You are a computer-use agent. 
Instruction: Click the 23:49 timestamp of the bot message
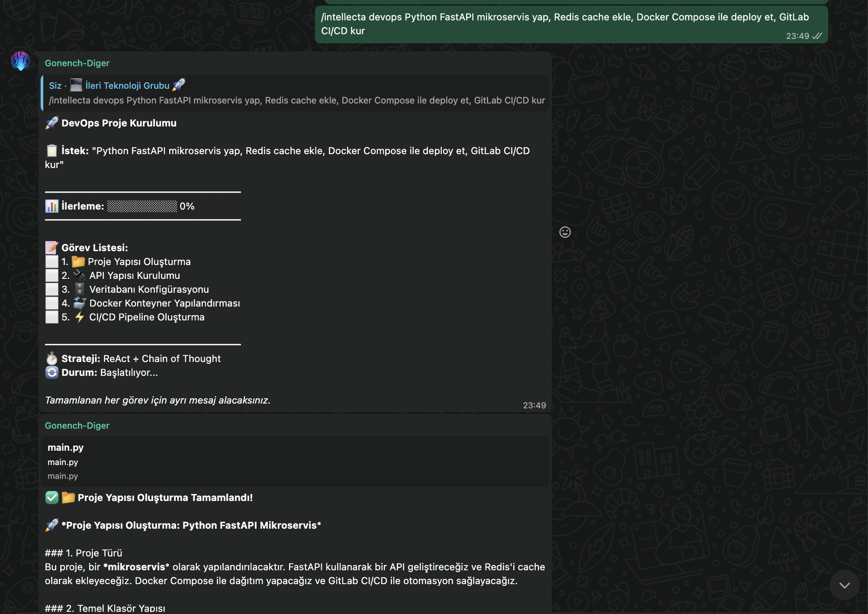[x=534, y=405]
